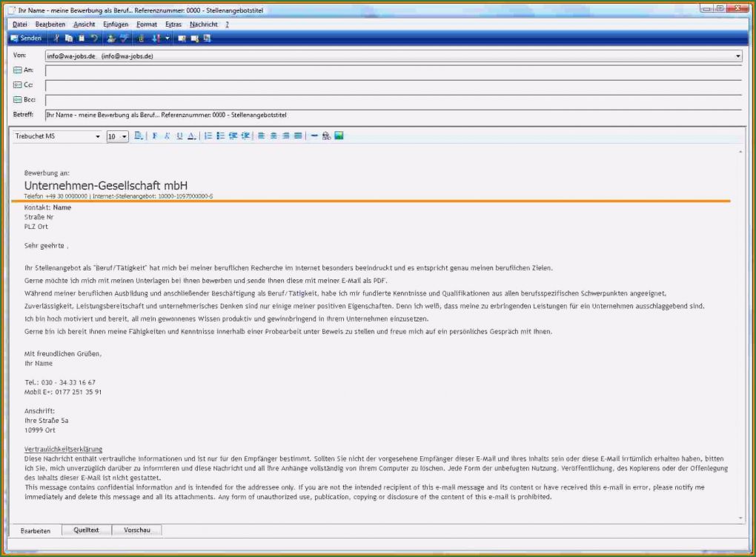Screen dimensions: 756x557
Task: Expand the Trebuchet MS font dropdown
Action: (98, 137)
